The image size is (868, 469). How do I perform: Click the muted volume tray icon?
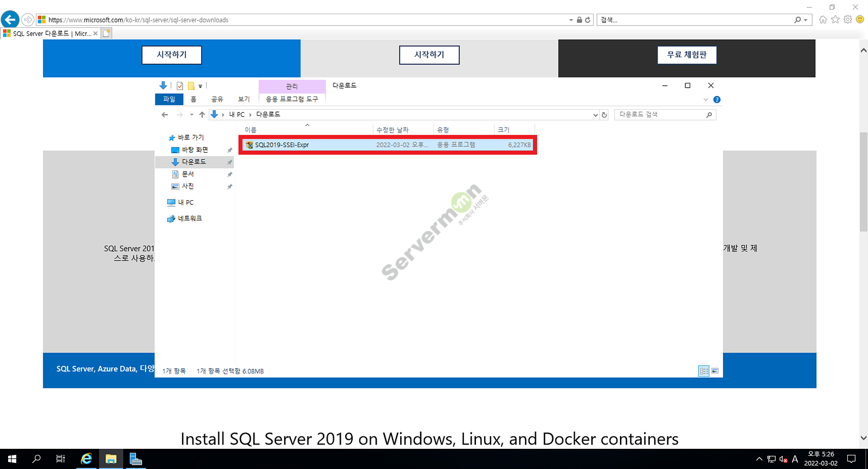pyautogui.click(x=783, y=459)
